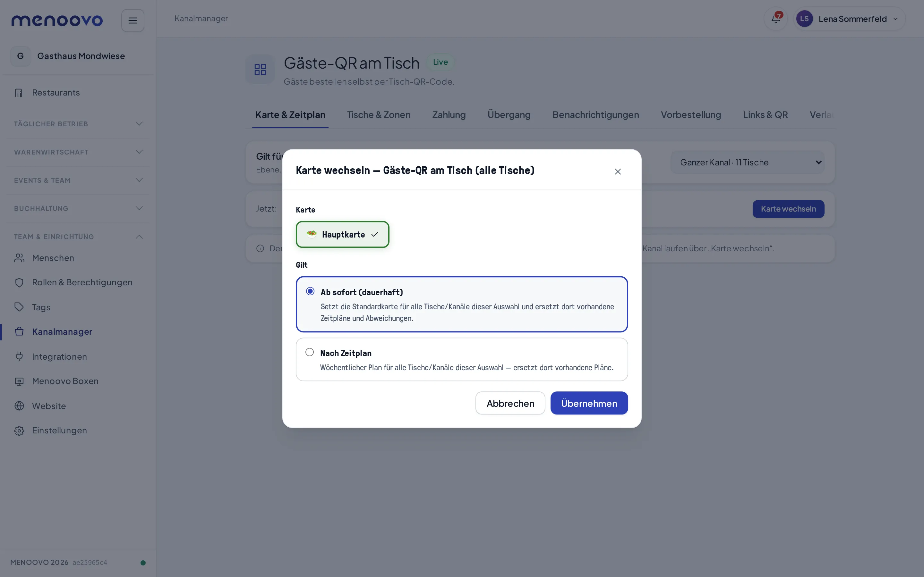Click the Restaurants building icon
Screen dimensions: 924x577
[19, 93]
